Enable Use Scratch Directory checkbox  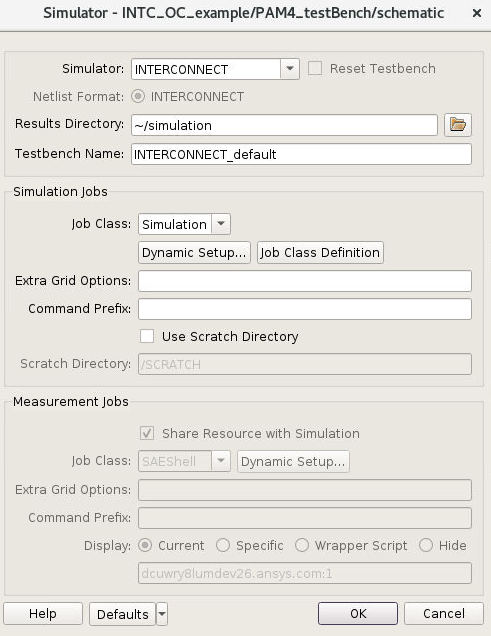click(147, 336)
